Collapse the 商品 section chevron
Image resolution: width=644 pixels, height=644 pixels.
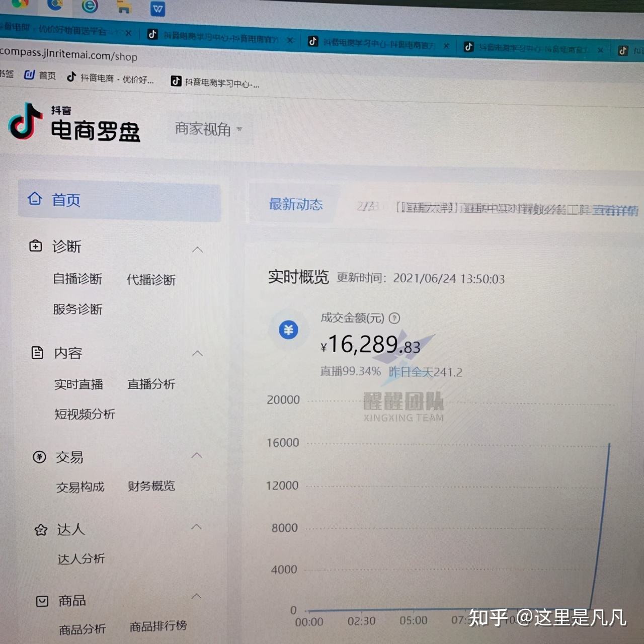click(196, 597)
